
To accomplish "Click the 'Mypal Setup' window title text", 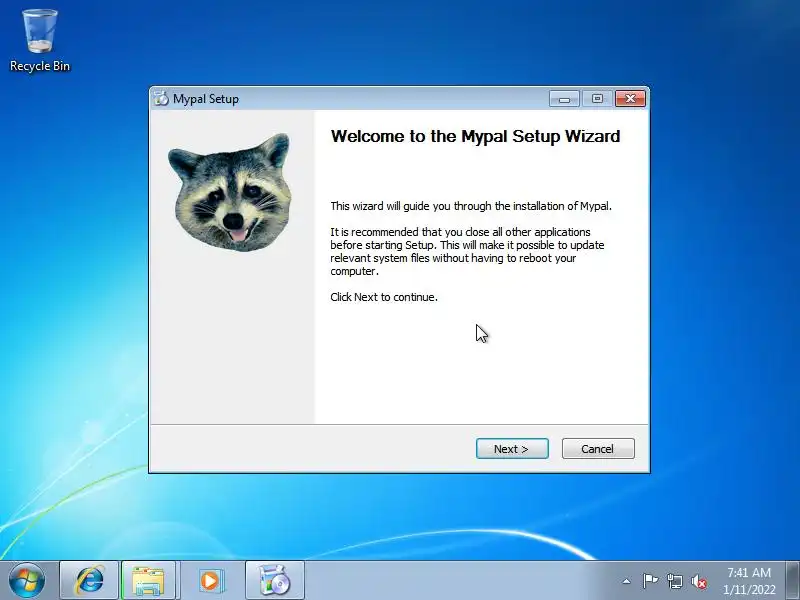I will pyautogui.click(x=206, y=99).
